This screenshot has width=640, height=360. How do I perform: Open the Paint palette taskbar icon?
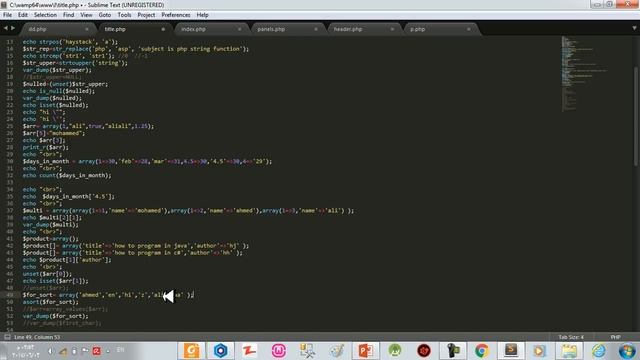click(337, 351)
